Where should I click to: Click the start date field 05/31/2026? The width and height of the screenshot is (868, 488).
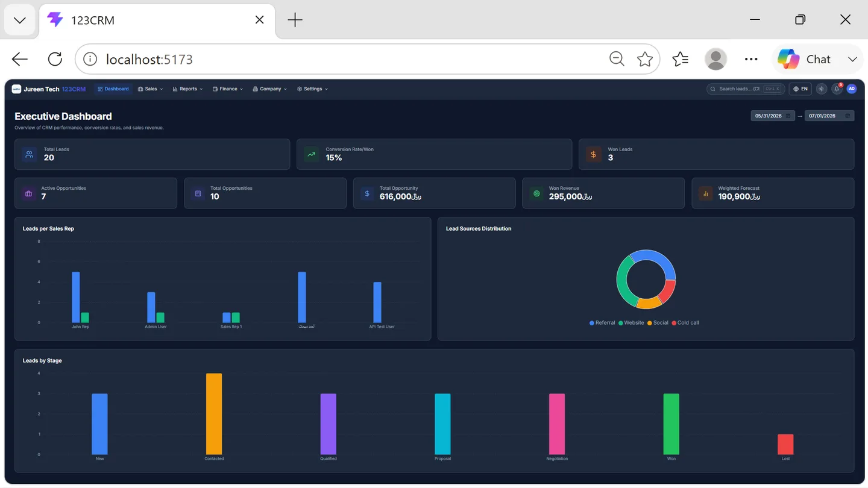[773, 116]
